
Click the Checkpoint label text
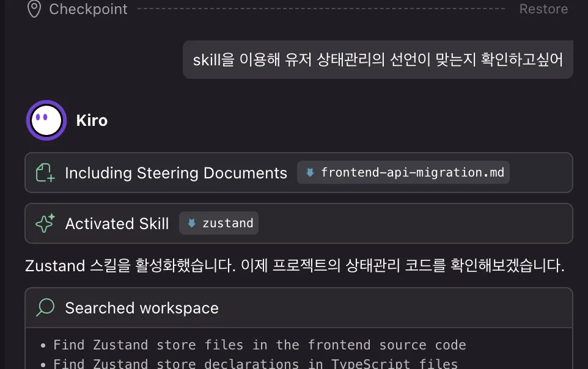pyautogui.click(x=89, y=9)
